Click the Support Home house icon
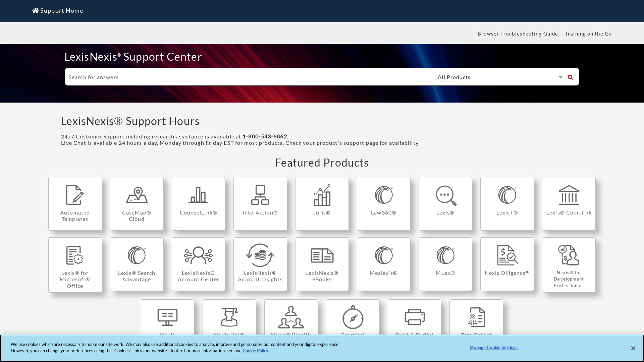644x362 pixels. pyautogui.click(x=36, y=10)
